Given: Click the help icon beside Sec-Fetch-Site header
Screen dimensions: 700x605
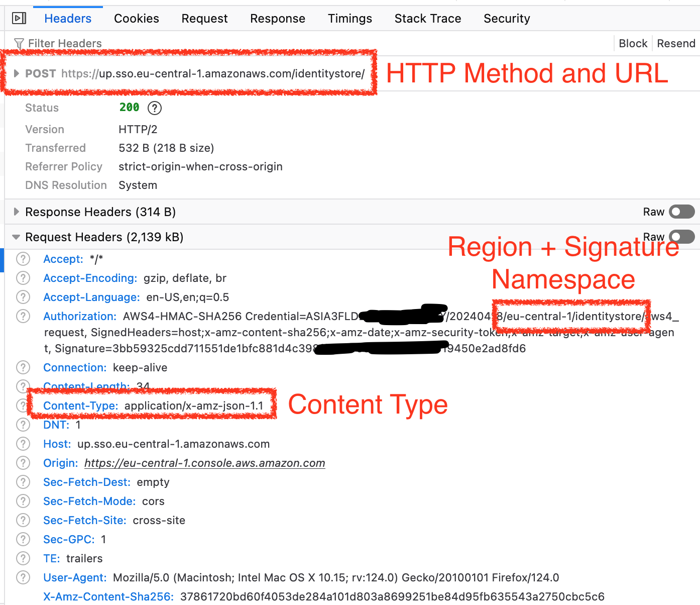Looking at the screenshot, I should pyautogui.click(x=23, y=520).
